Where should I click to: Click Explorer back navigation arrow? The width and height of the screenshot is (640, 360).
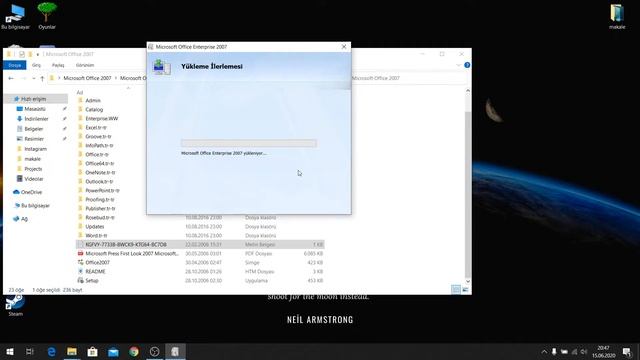point(11,78)
